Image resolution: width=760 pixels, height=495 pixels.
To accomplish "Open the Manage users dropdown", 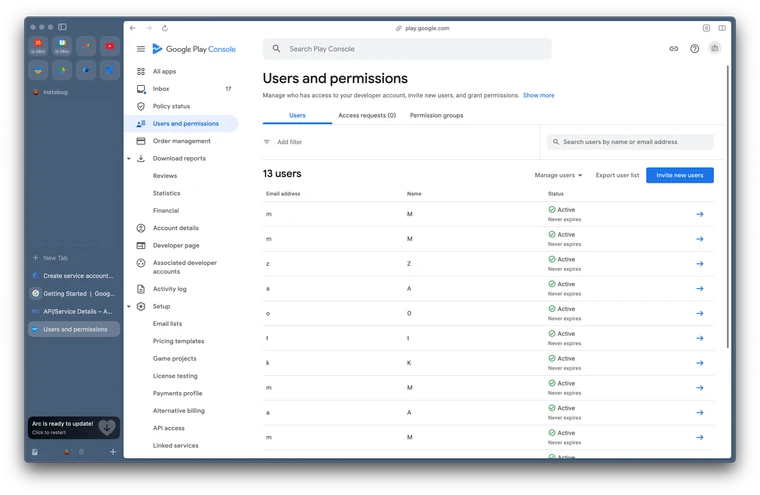I will coord(558,175).
